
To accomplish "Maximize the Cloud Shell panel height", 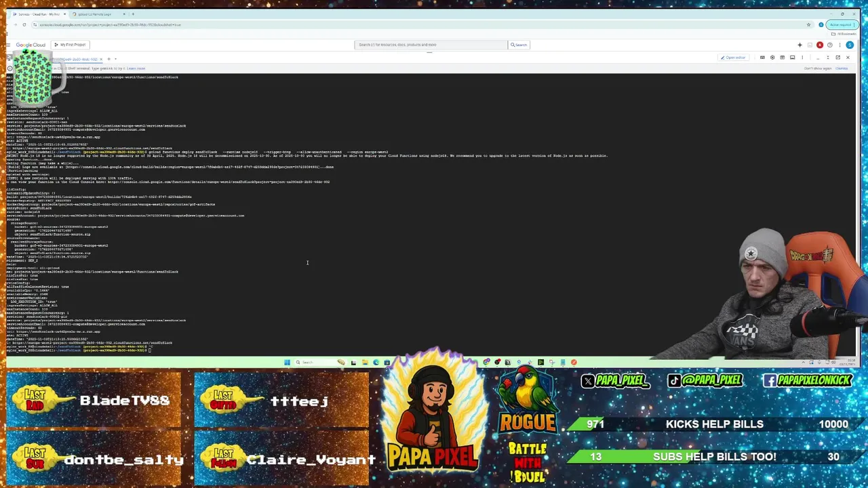I will coord(828,58).
